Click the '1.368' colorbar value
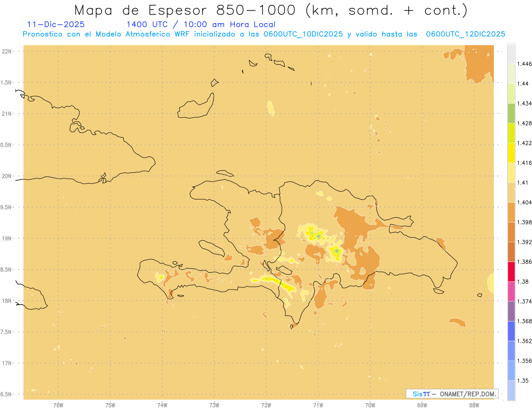This screenshot has width=532, height=411. click(524, 321)
